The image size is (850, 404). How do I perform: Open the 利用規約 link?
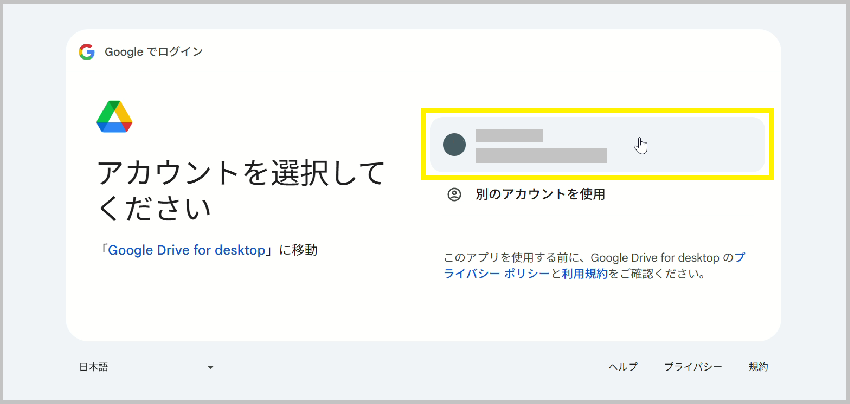(584, 274)
